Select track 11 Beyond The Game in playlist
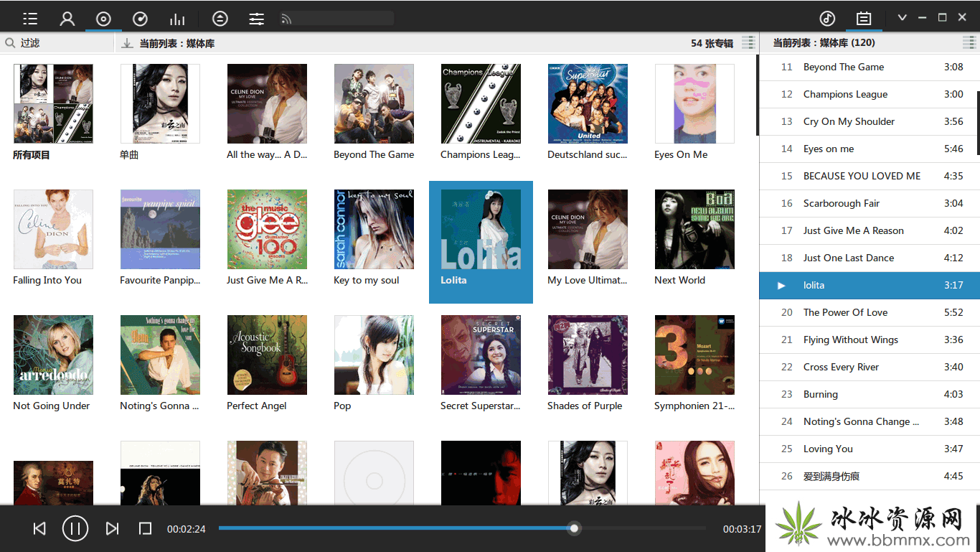Image resolution: width=980 pixels, height=552 pixels. pyautogui.click(x=867, y=67)
